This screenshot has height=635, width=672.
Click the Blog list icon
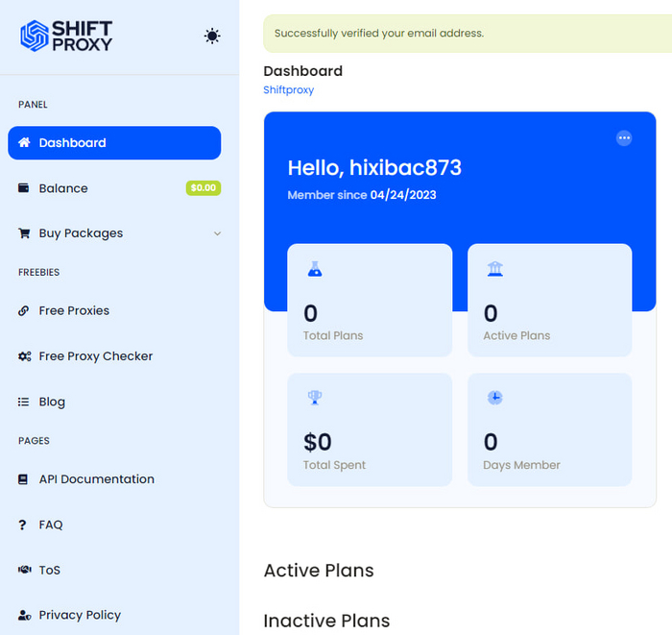pos(24,403)
